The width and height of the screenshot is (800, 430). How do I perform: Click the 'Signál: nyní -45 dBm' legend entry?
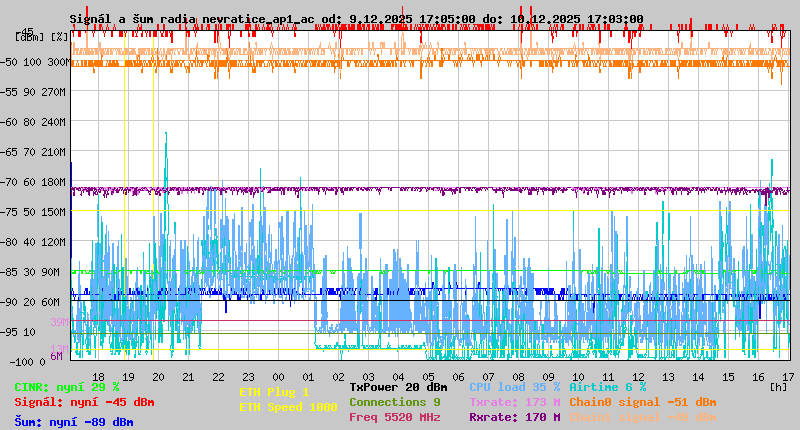84,402
